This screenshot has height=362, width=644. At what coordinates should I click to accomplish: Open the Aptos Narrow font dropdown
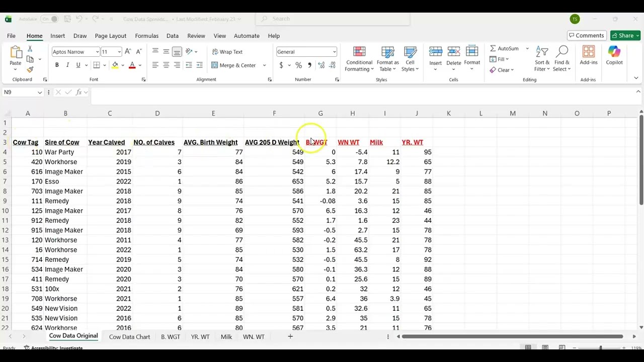[97, 52]
